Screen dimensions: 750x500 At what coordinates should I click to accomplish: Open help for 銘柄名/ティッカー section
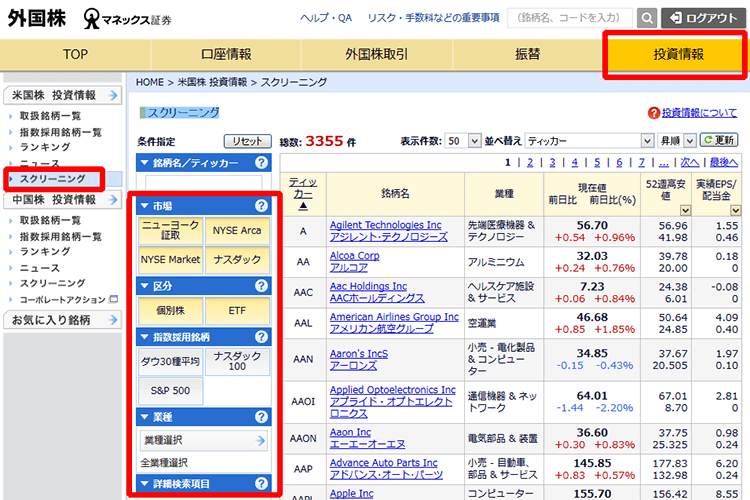[261, 163]
